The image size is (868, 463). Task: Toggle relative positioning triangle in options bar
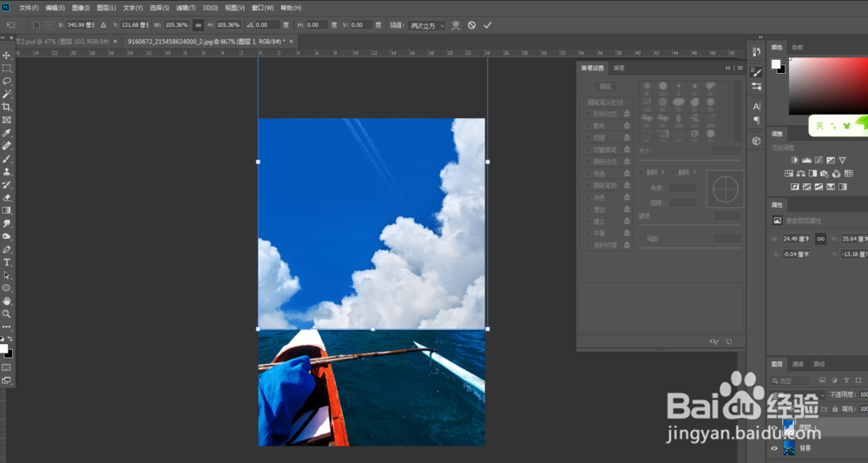coord(103,25)
